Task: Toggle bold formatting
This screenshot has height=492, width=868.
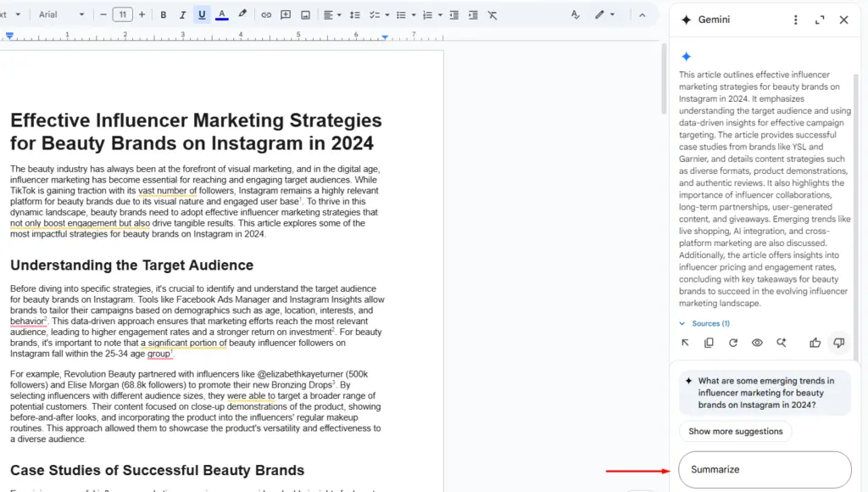Action: coord(163,14)
